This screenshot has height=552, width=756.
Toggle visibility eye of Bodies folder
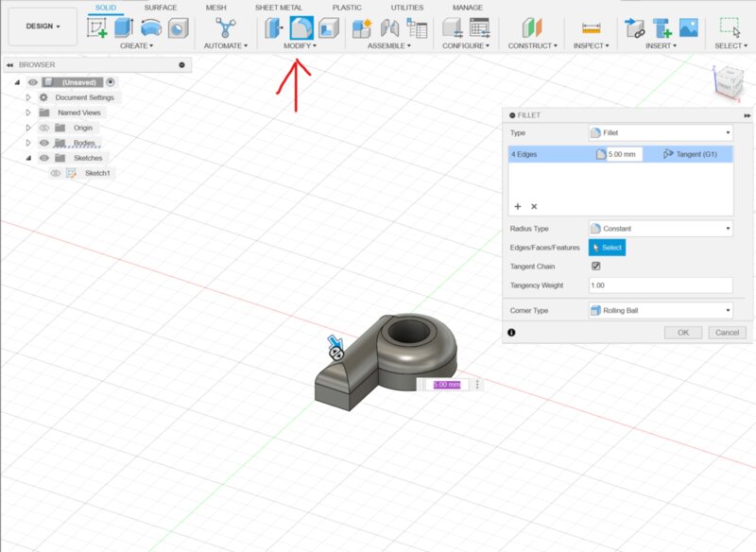[x=44, y=143]
